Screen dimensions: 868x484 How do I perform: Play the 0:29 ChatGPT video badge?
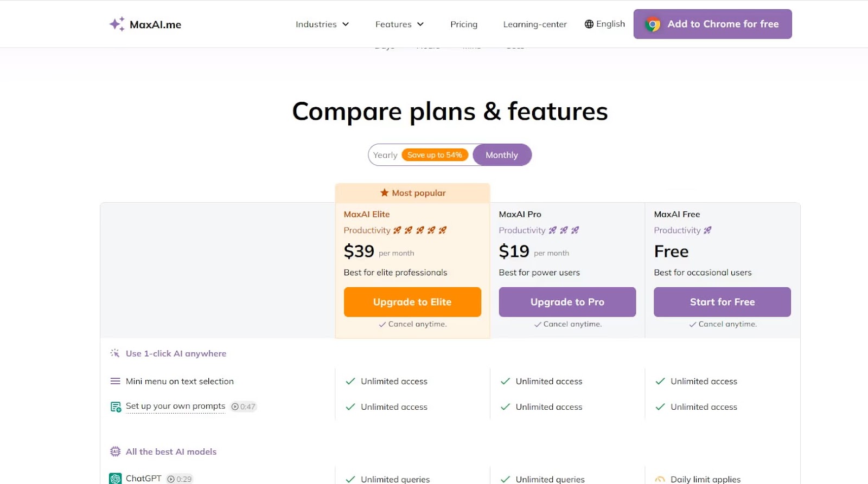pos(180,479)
